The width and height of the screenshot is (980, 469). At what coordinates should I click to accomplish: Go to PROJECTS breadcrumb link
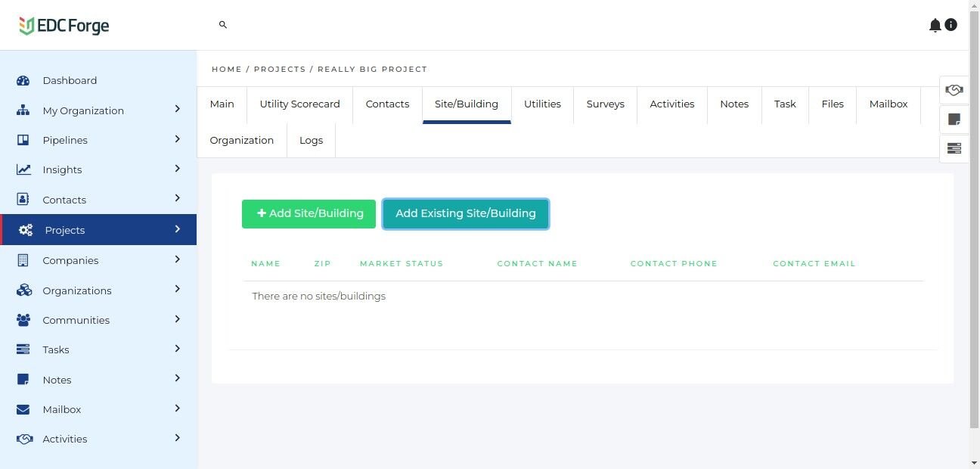point(280,69)
